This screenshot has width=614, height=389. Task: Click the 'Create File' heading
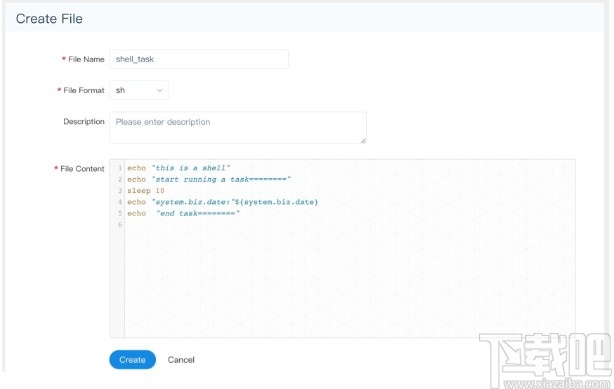[x=49, y=18]
